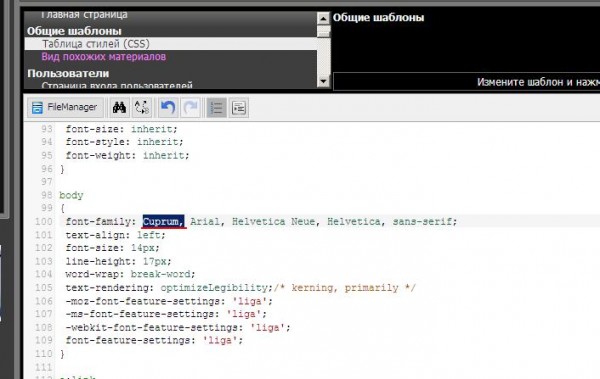Click 'text-align: left;' line
This screenshot has width=600, height=379.
[116, 235]
